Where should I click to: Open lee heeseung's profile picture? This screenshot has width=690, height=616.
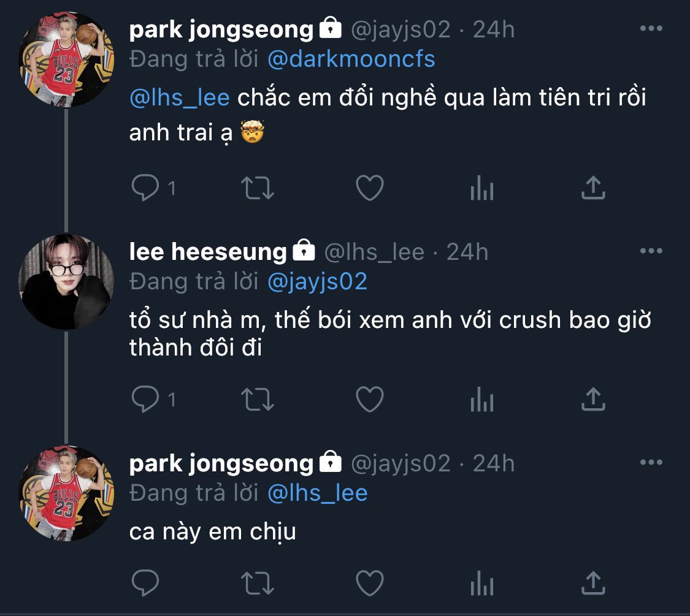(66, 281)
